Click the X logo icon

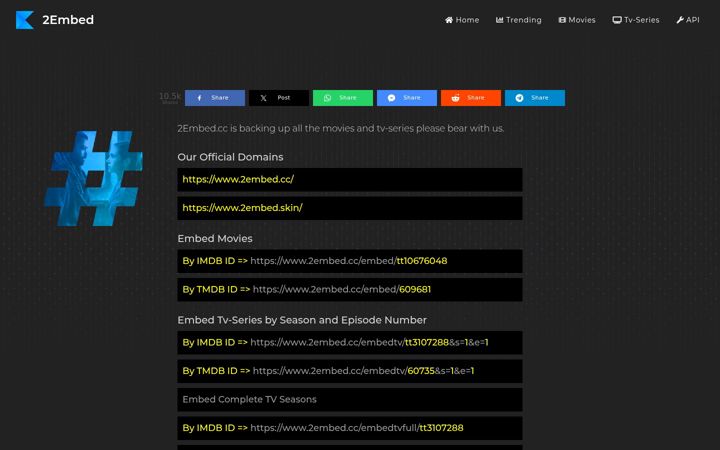click(263, 98)
